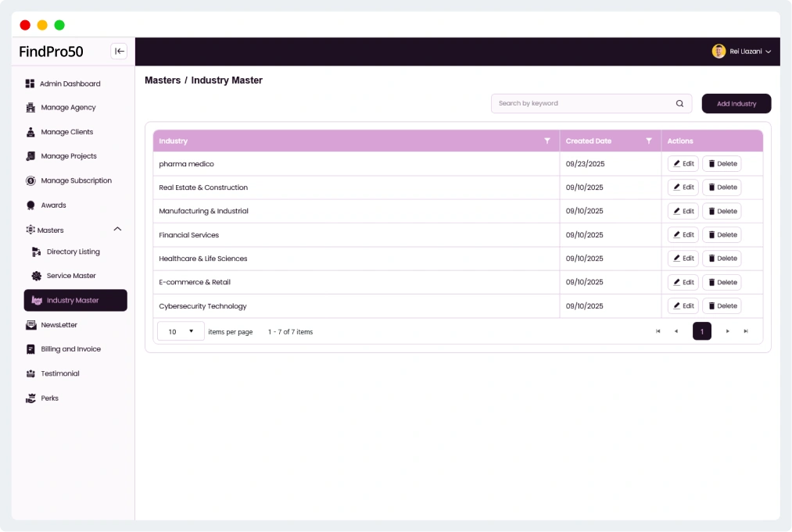792x532 pixels.
Task: Click the Awards icon in the sidebar
Action: pyautogui.click(x=30, y=205)
